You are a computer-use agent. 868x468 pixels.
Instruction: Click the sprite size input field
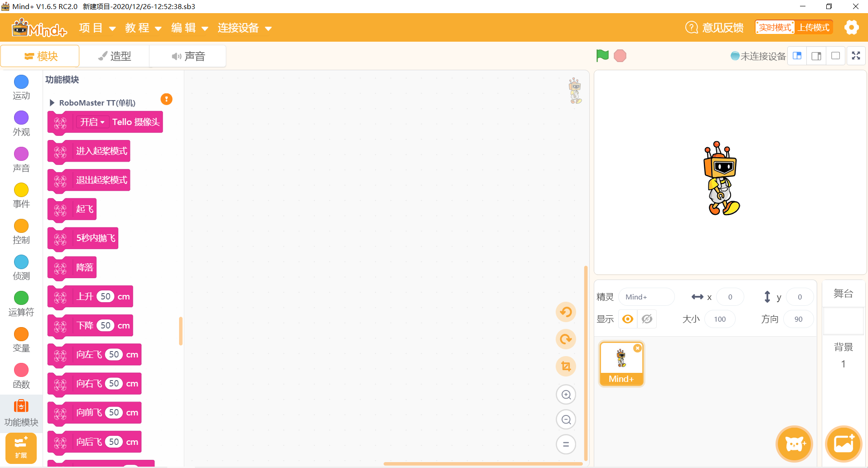720,319
